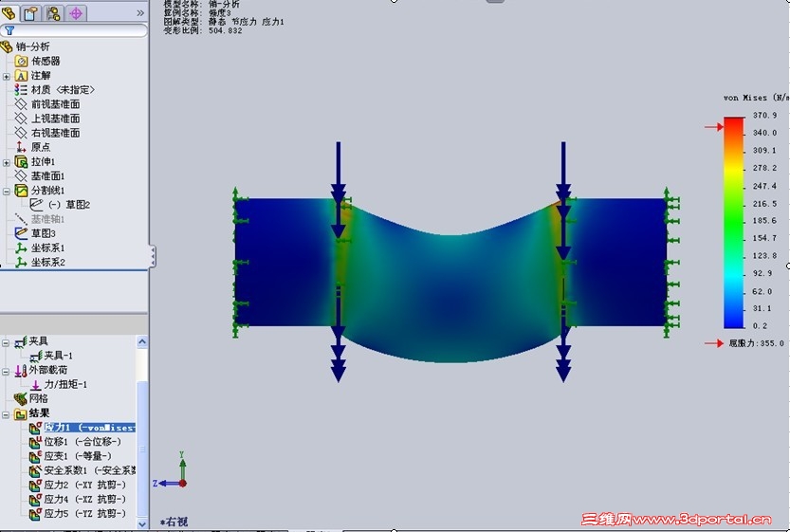The height and width of the screenshot is (532, 790).
Task: Click the 注解 annotations icon
Action: click(x=21, y=76)
